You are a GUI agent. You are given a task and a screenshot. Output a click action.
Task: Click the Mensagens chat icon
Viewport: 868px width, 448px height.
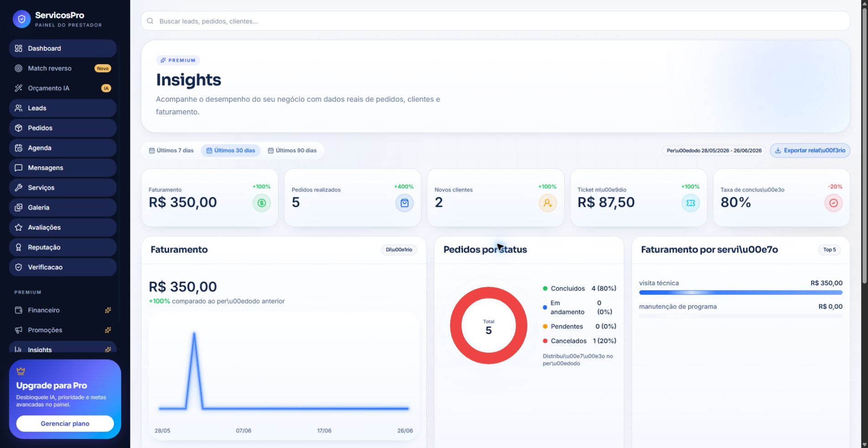pyautogui.click(x=19, y=168)
